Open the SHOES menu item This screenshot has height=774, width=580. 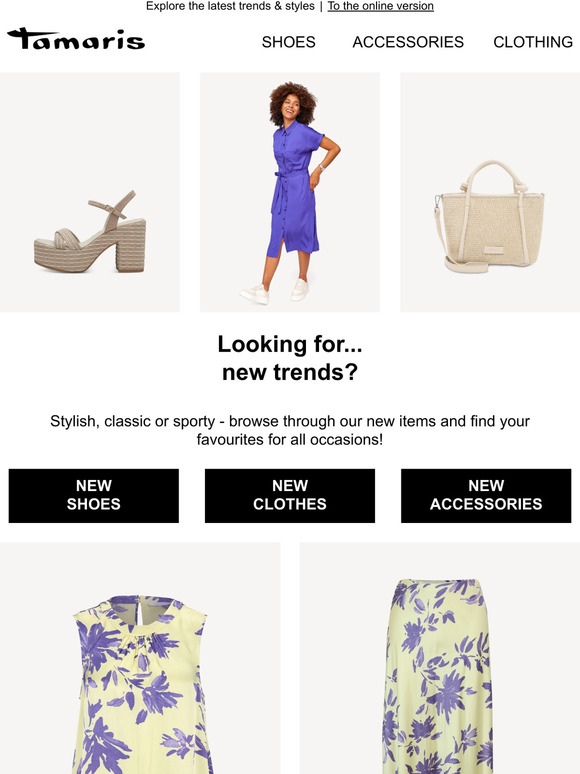(288, 42)
